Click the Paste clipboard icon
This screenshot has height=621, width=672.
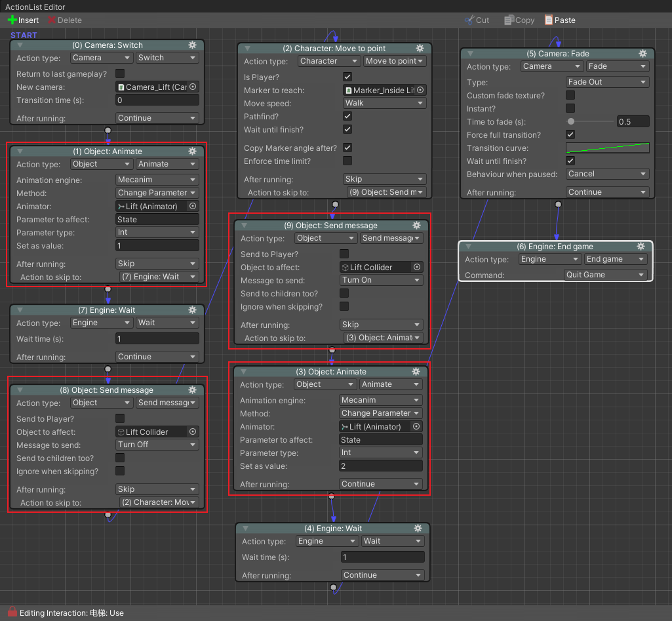click(x=549, y=20)
